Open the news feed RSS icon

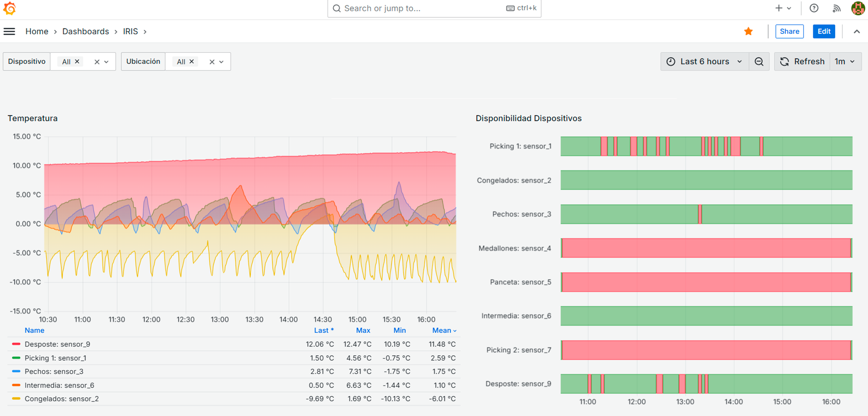tap(836, 8)
